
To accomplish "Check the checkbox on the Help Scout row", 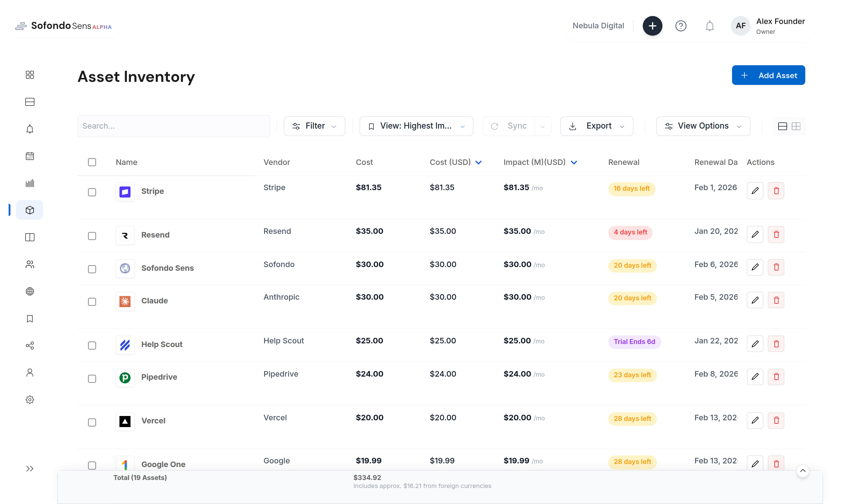I will click(x=92, y=346).
